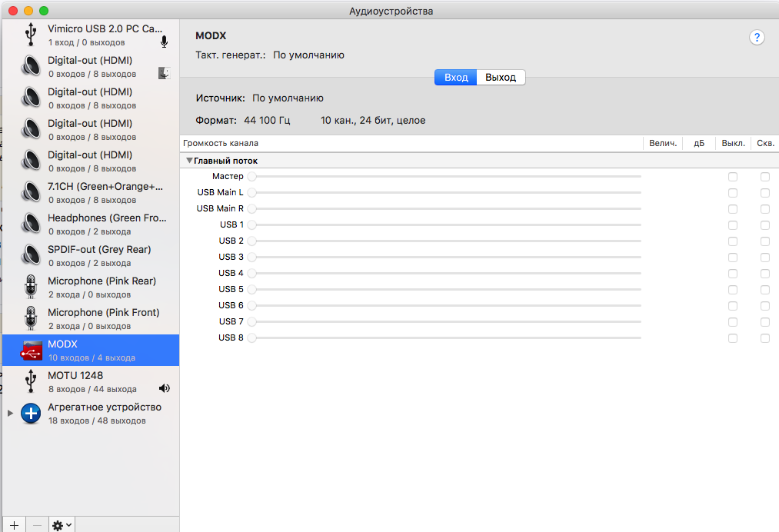Click the Microphone (Pink Rear) icon
The height and width of the screenshot is (532, 779).
pos(31,287)
